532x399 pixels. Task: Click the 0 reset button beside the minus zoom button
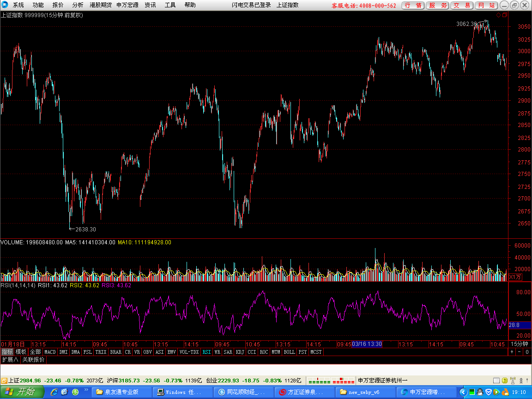pyautogui.click(x=527, y=352)
